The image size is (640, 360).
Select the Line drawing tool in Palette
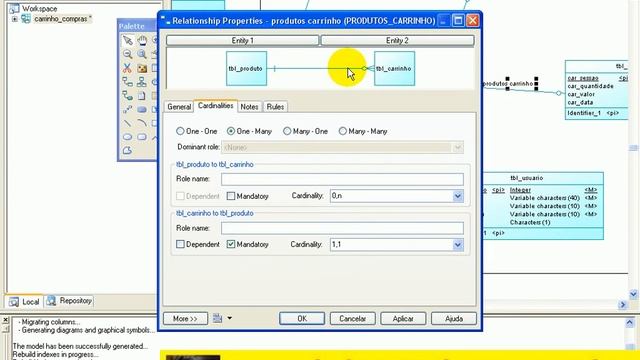127,123
